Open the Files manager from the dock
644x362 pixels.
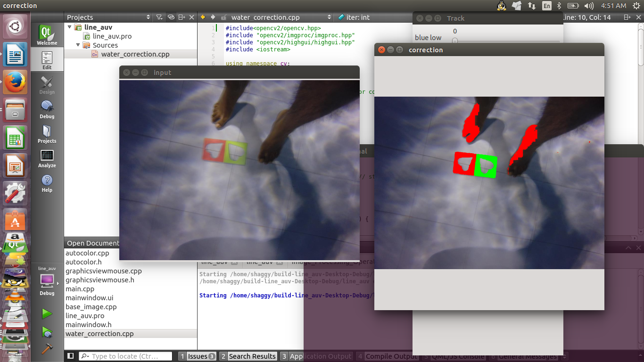click(x=15, y=109)
